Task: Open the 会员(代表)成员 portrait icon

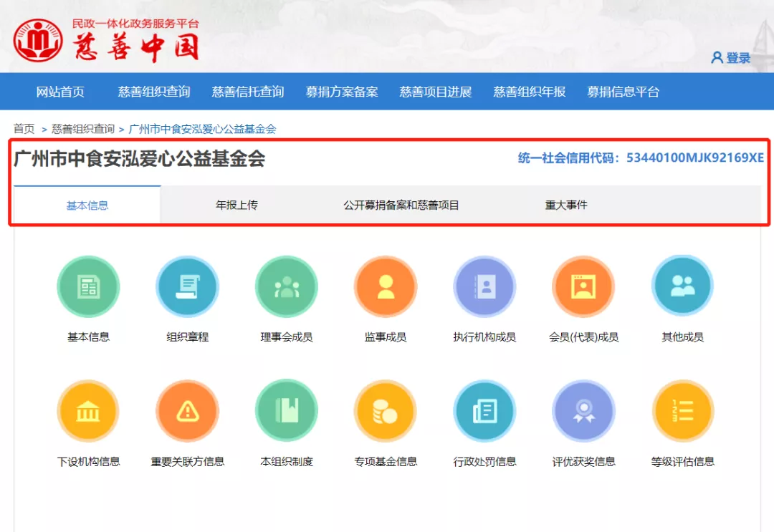Action: [583, 286]
